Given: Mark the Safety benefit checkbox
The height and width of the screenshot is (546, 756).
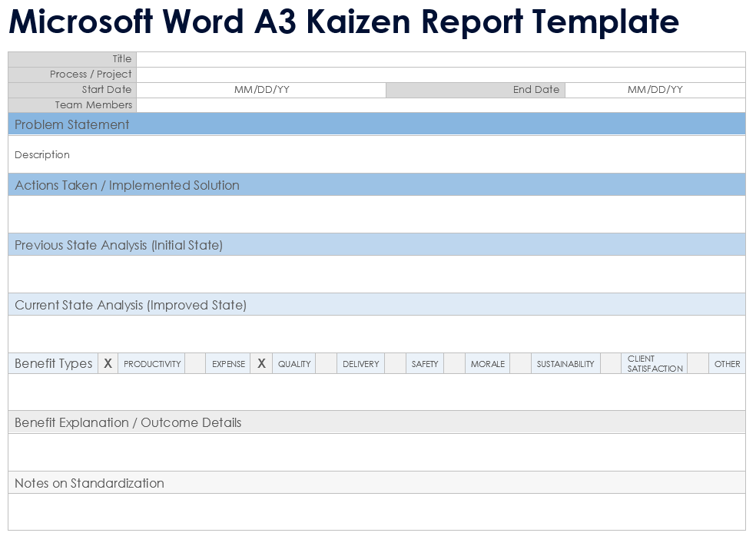Looking at the screenshot, I should point(395,364).
